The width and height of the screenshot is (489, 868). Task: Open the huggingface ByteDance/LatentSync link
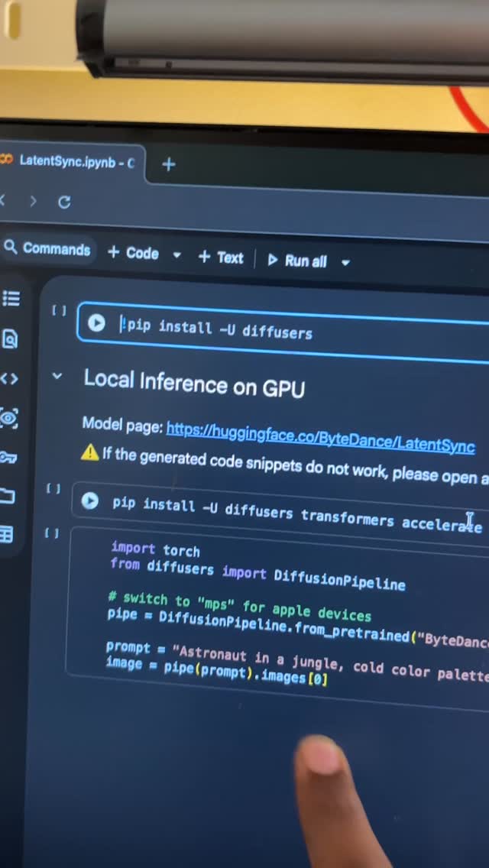[x=321, y=437]
